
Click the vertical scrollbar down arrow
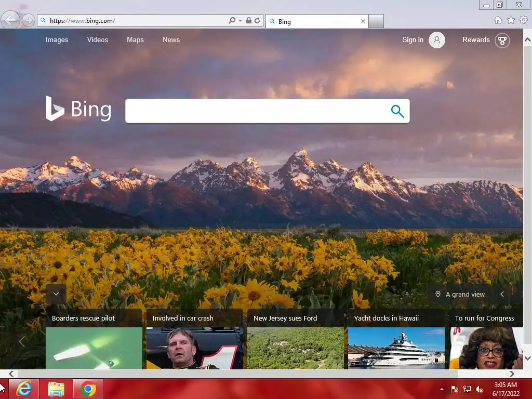(x=528, y=358)
